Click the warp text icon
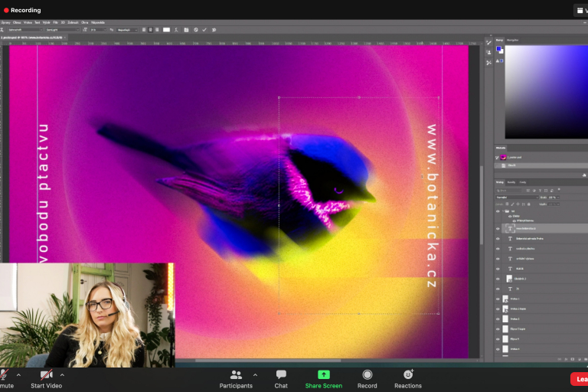 click(177, 30)
